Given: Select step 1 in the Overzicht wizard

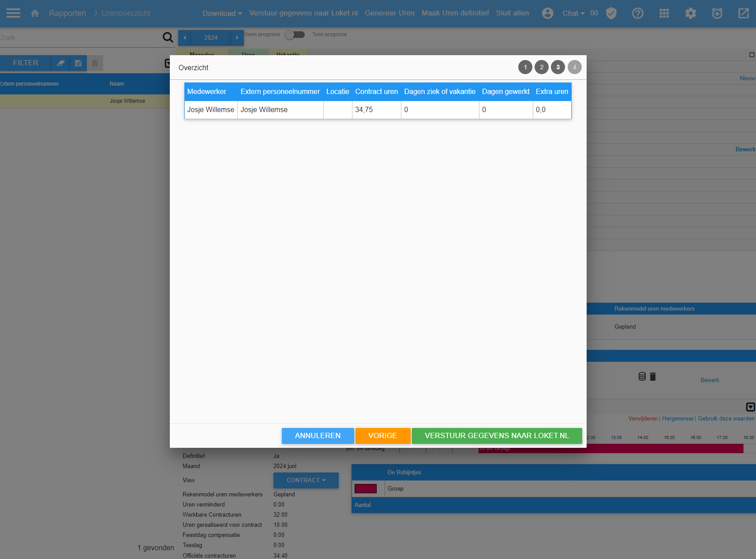Looking at the screenshot, I should coord(525,67).
